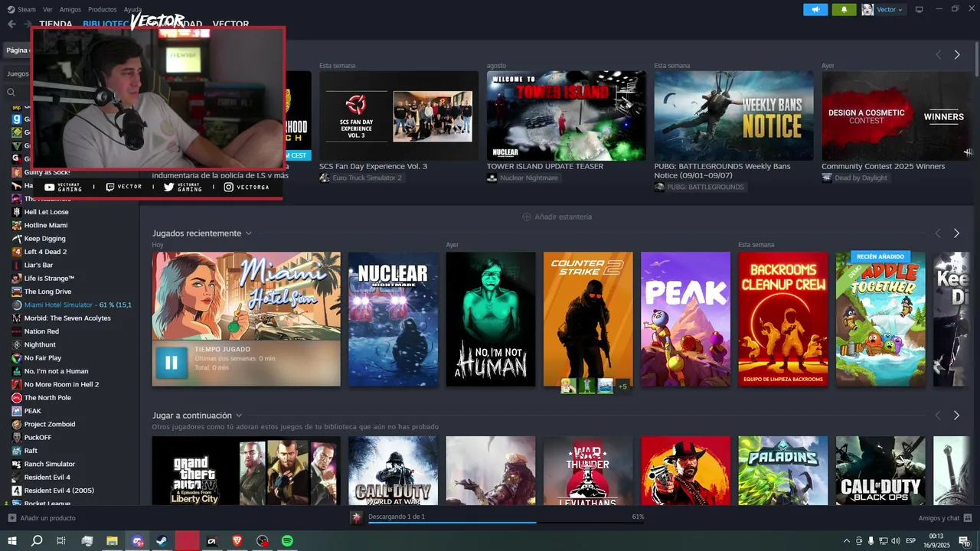Image resolution: width=980 pixels, height=551 pixels.
Task: Open File Explorer from the taskbar
Action: [112, 541]
